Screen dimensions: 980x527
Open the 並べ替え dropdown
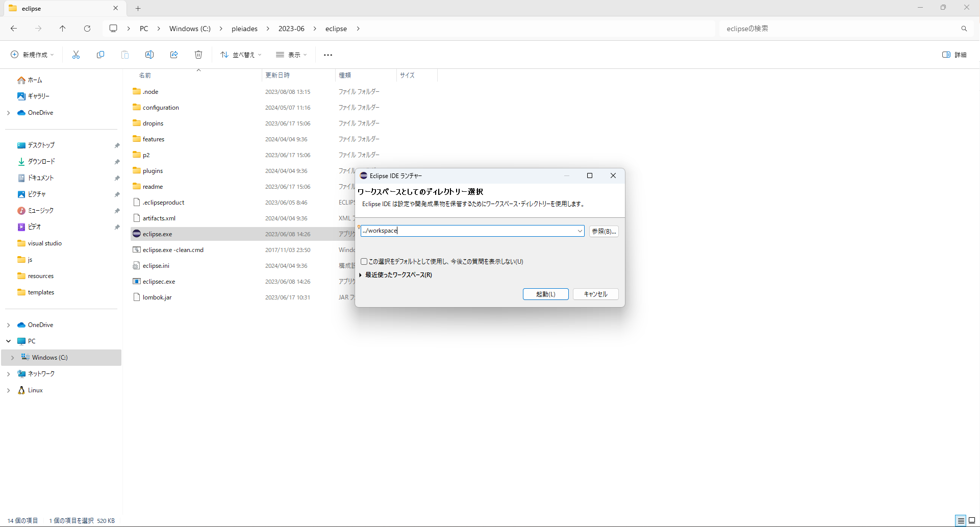tap(240, 55)
